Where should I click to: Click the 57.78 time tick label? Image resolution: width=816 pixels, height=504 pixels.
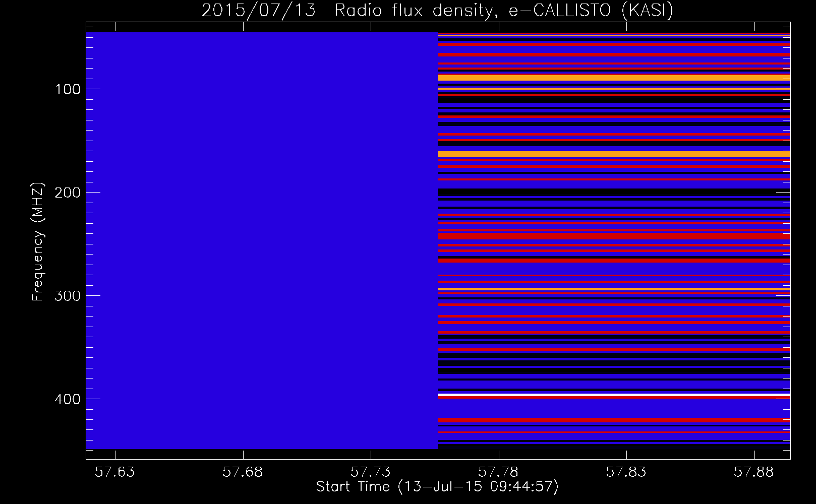(x=498, y=472)
